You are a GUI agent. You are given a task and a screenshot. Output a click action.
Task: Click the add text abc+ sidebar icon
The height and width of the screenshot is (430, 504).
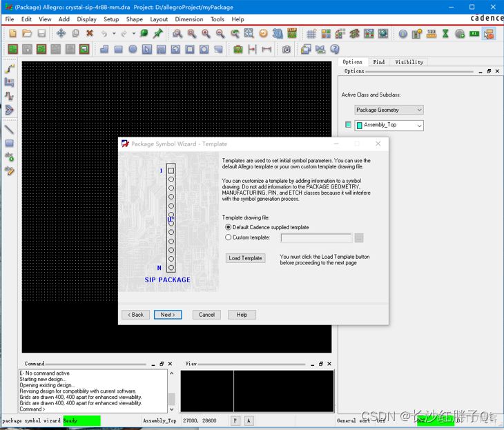click(10, 157)
